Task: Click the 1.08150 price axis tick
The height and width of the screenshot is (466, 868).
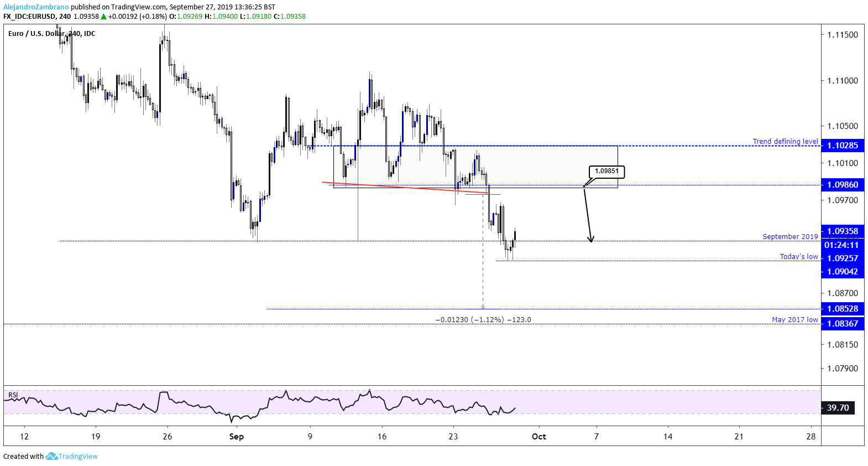Action: click(x=843, y=345)
